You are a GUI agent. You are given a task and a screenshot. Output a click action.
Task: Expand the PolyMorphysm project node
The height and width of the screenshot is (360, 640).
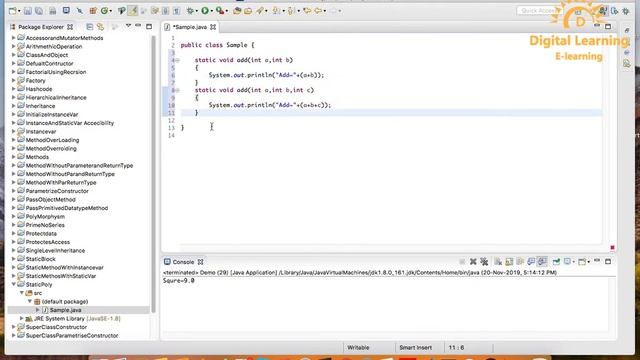point(13,216)
